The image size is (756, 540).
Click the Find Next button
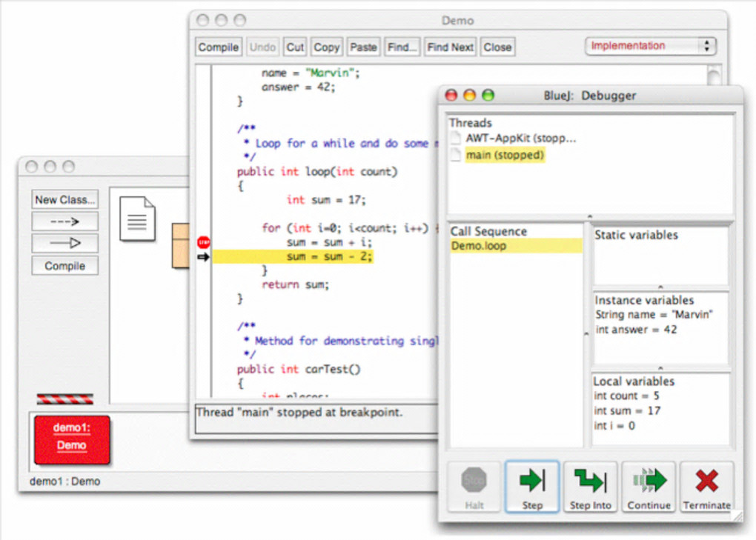[x=450, y=47]
